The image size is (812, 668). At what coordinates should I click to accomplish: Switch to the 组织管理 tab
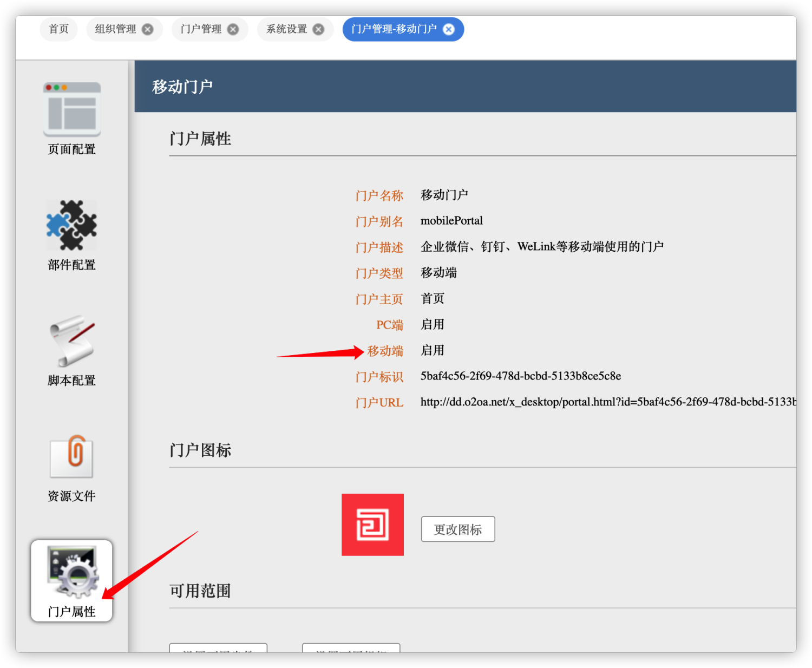(115, 29)
